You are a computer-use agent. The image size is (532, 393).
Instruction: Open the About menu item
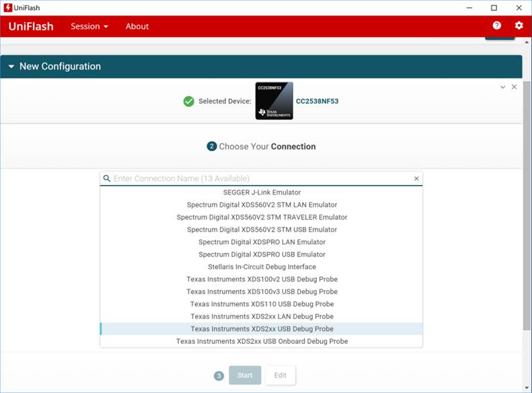coord(137,26)
